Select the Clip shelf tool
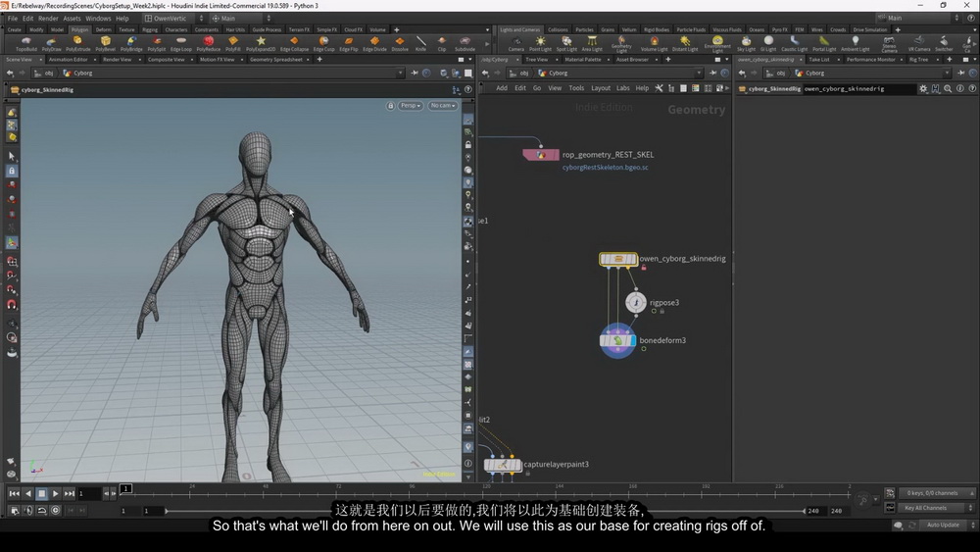Viewport: 980px width, 552px height. (x=442, y=44)
